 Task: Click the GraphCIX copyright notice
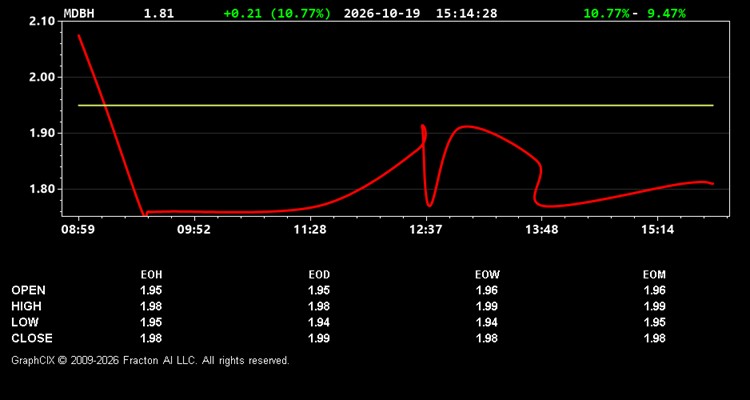coord(151,360)
